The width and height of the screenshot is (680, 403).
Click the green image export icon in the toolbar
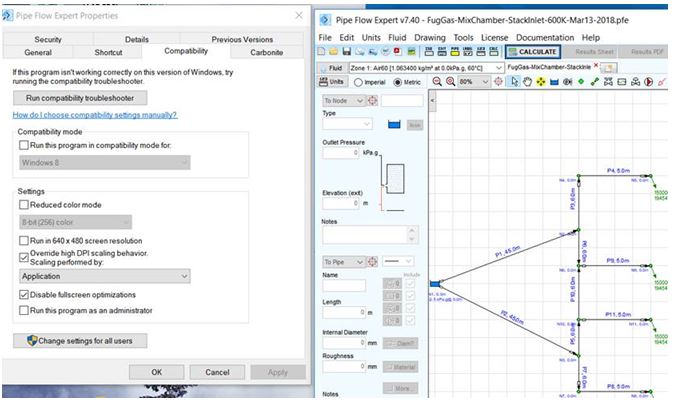pyautogui.click(x=411, y=52)
